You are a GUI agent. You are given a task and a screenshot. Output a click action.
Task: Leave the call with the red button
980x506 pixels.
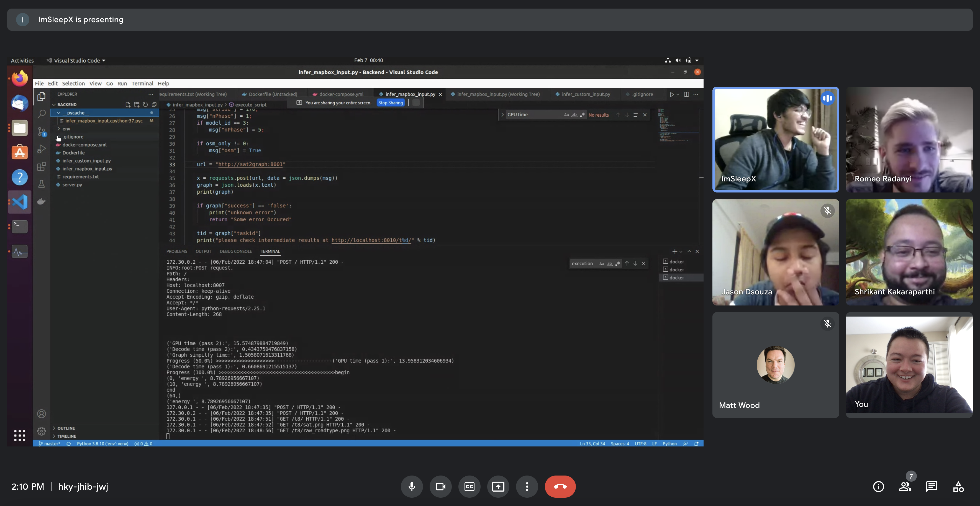[560, 486]
